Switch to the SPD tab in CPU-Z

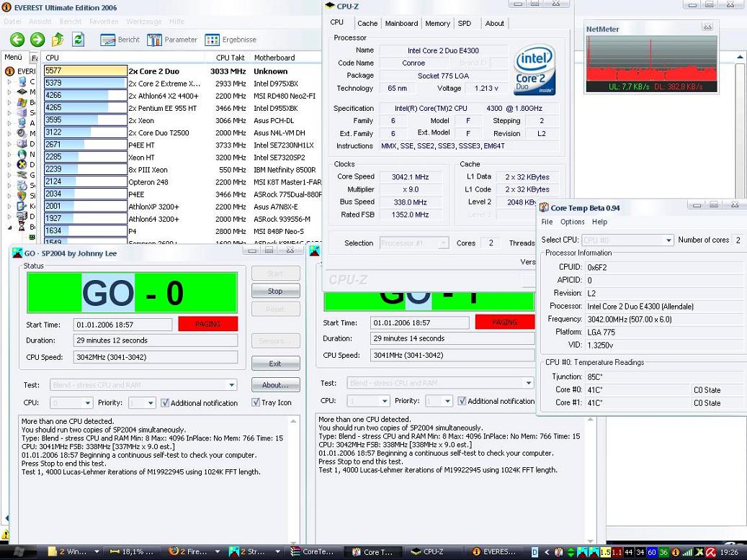(x=465, y=23)
